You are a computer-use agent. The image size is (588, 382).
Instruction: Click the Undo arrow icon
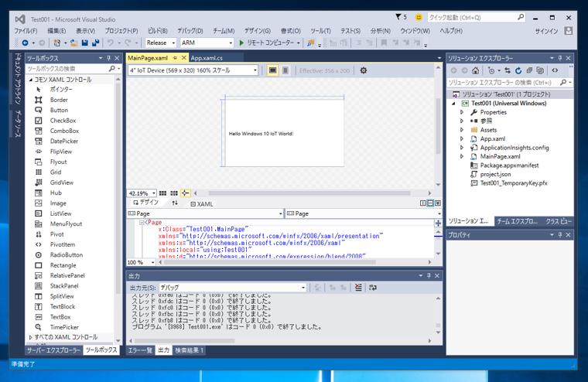coord(110,43)
